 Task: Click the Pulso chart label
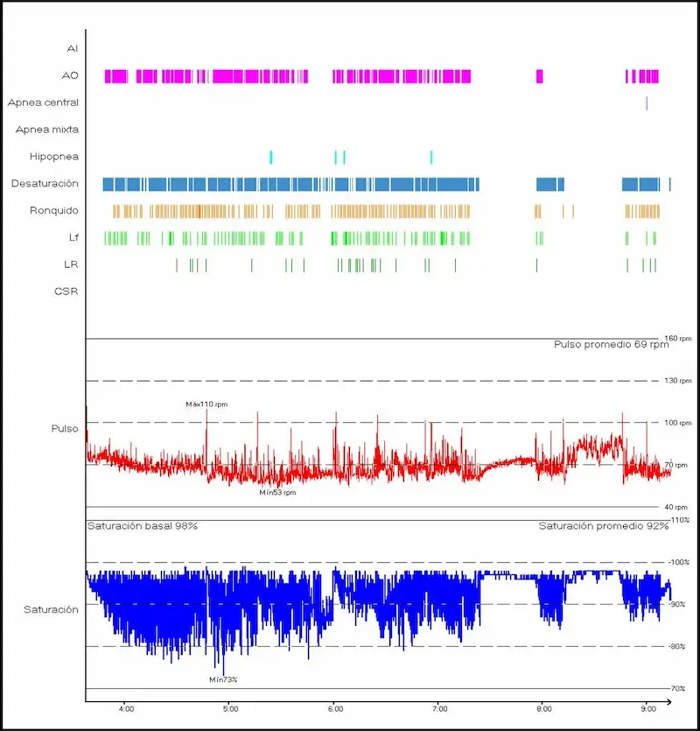[65, 429]
